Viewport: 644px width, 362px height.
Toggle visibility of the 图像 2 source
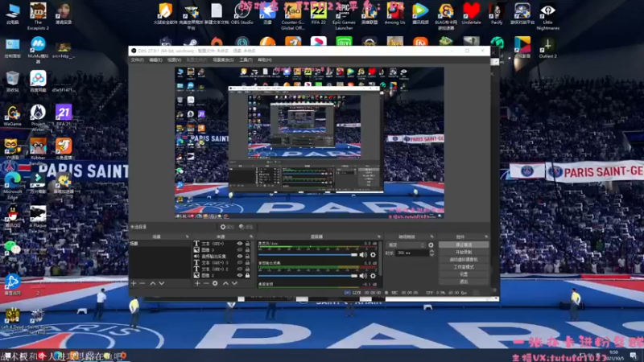[x=240, y=275]
